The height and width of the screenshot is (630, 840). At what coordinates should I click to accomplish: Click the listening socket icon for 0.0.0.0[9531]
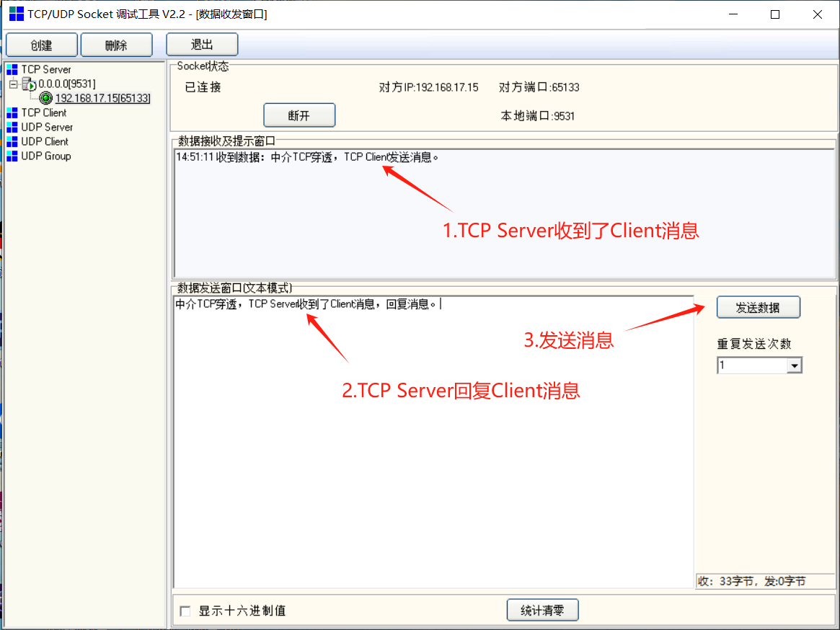click(29, 84)
